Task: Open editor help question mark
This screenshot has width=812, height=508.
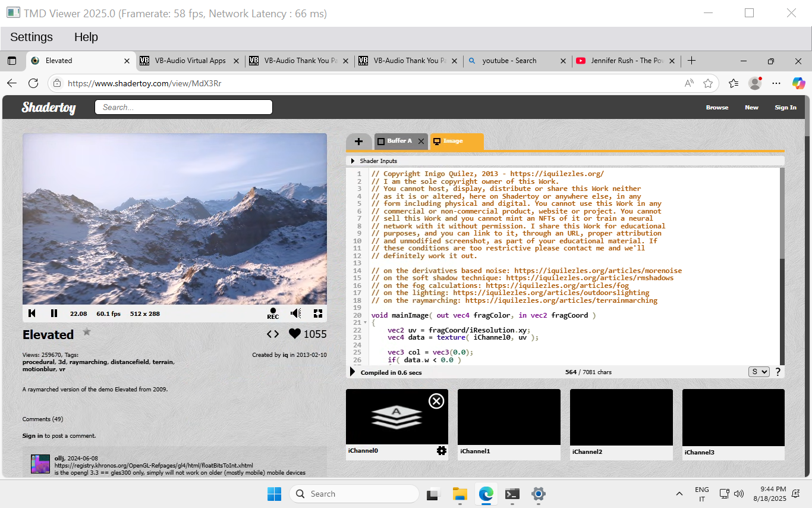Action: pos(778,372)
